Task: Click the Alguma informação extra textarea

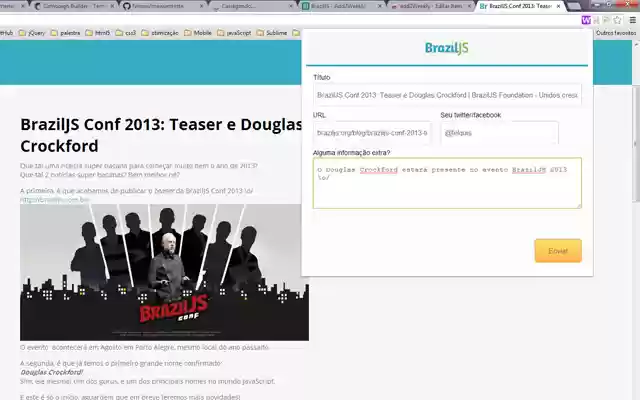Action: click(447, 183)
